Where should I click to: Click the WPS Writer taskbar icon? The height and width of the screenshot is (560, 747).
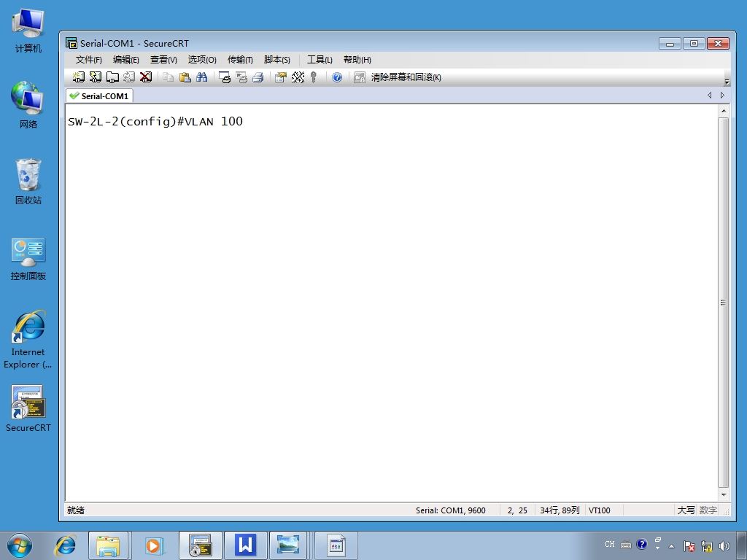tap(245, 545)
